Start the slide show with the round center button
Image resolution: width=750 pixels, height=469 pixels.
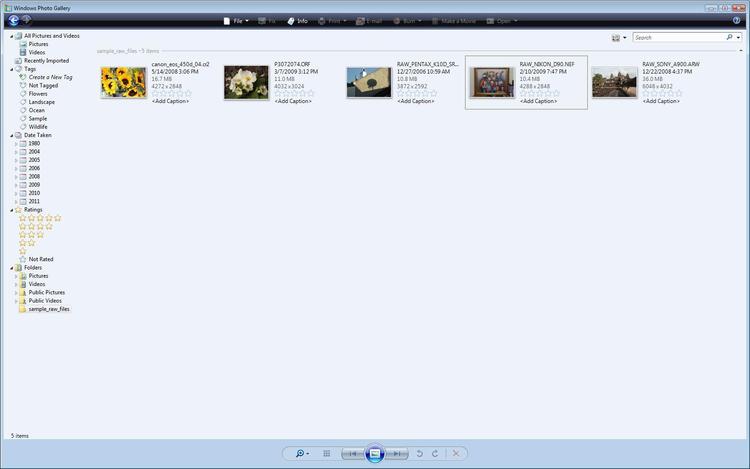click(375, 453)
